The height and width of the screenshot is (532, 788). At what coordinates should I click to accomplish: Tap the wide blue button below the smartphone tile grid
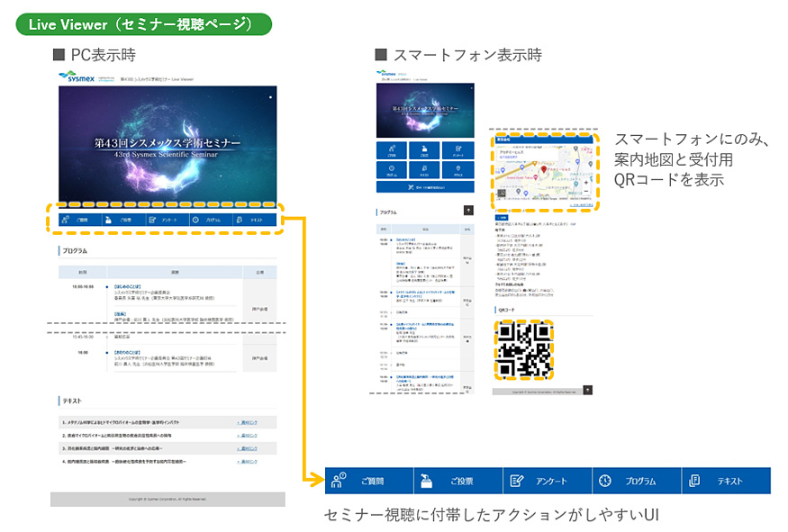(425, 187)
